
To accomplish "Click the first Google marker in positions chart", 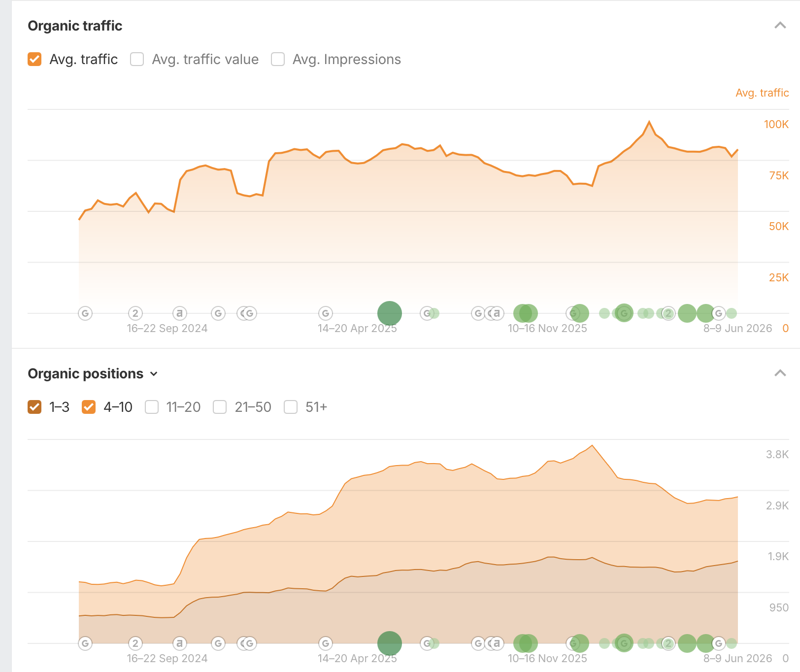I will 85,643.
